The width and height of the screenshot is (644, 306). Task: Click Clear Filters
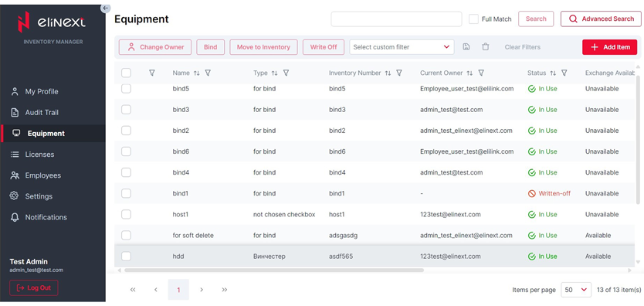(x=523, y=47)
